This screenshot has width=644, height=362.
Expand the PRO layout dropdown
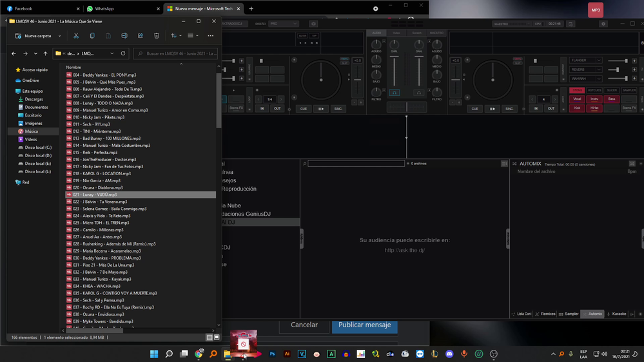[x=283, y=24]
